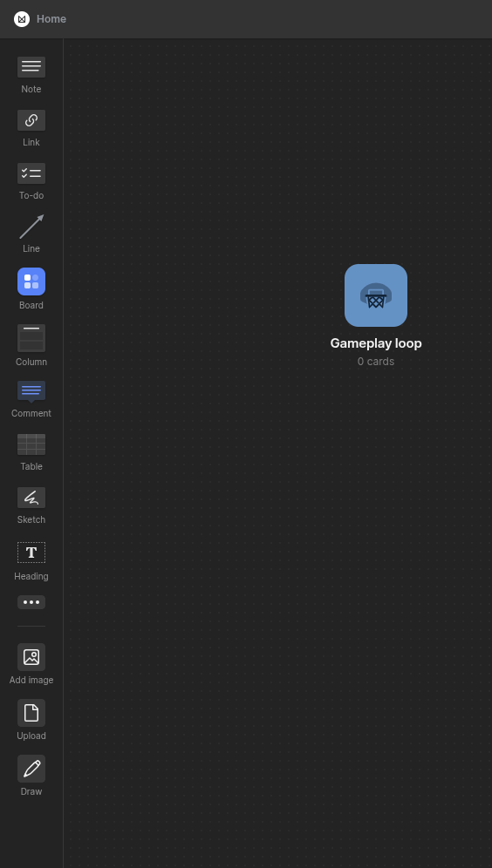The height and width of the screenshot is (868, 492).
Task: Open the Gameplay loop board thumbnail
Action: click(376, 295)
